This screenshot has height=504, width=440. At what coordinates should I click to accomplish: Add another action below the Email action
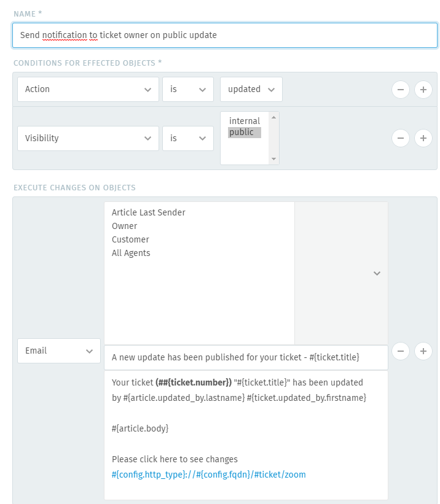click(423, 351)
